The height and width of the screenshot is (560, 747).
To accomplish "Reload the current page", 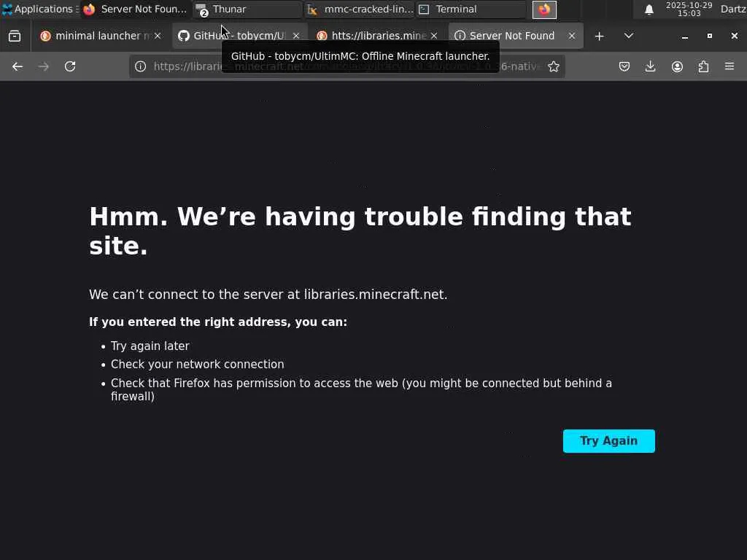I will point(70,66).
